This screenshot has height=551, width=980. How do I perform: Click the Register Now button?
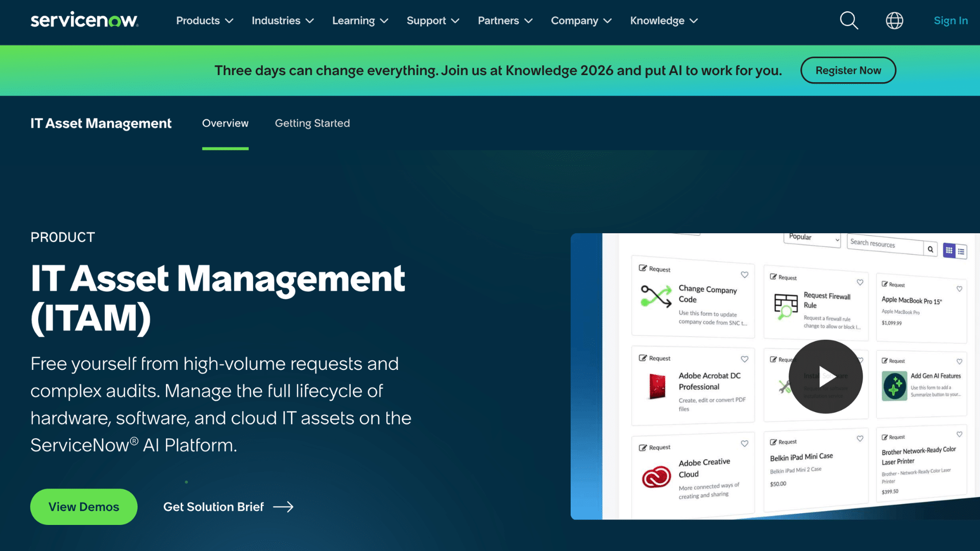pyautogui.click(x=848, y=70)
